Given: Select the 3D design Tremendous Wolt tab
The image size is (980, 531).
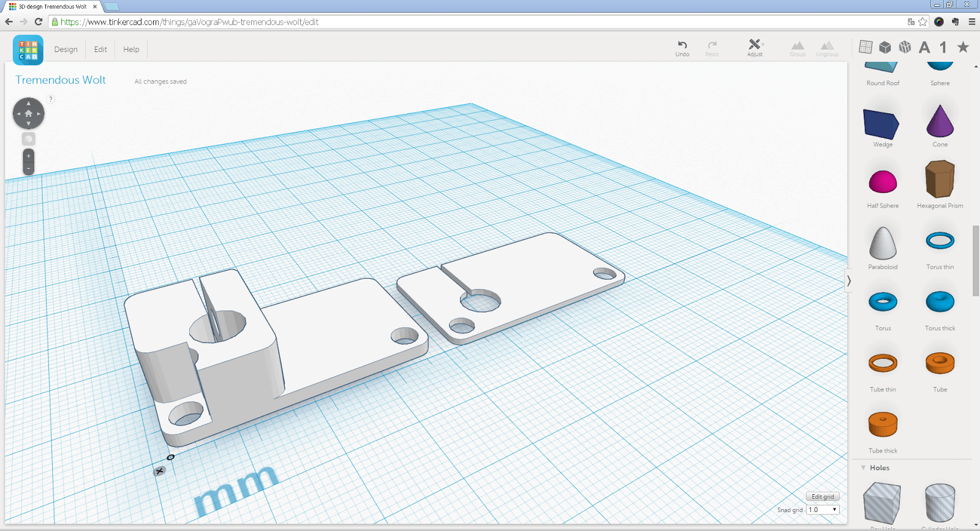Looking at the screenshot, I should 53,7.
